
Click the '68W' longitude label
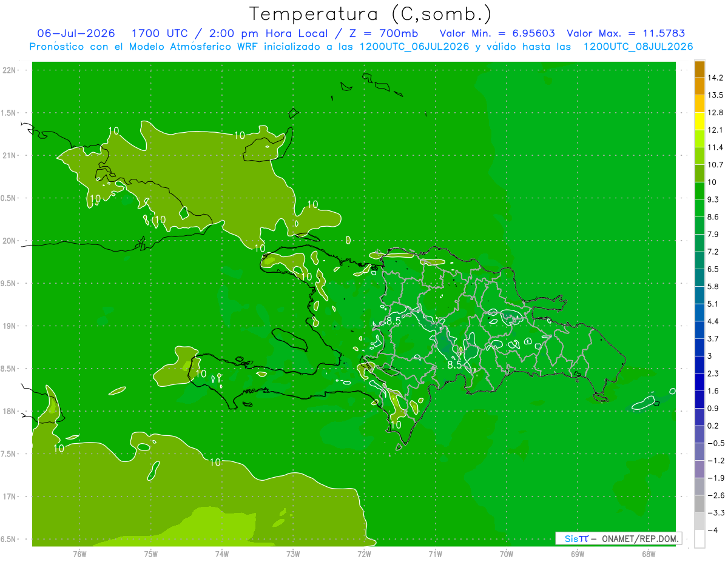(x=648, y=554)
